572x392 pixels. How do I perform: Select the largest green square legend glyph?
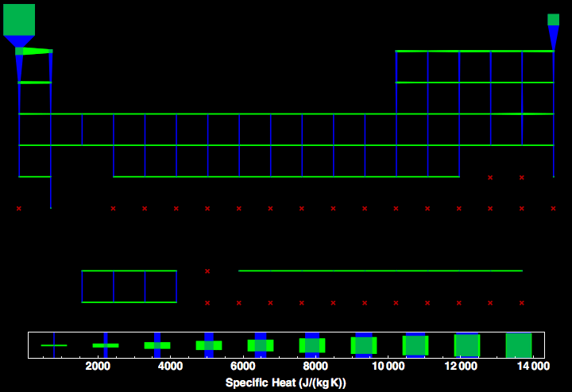(x=518, y=345)
